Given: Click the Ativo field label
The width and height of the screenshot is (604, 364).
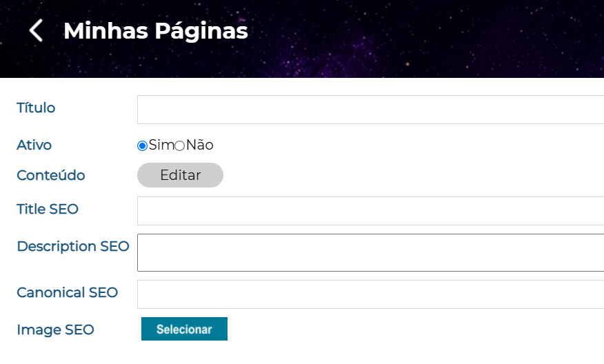Looking at the screenshot, I should pos(34,145).
